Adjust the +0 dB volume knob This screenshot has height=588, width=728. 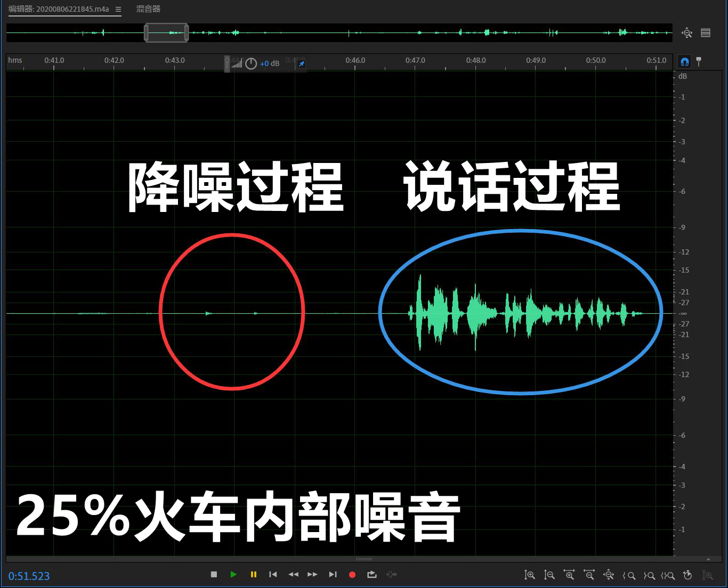250,63
